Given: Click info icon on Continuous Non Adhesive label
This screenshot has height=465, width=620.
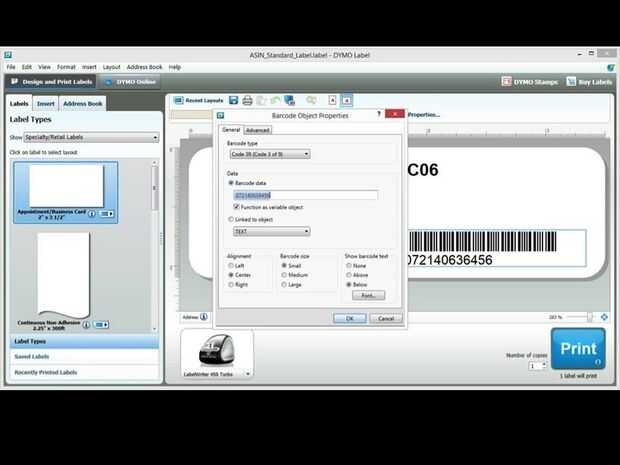Looking at the screenshot, I should [x=86, y=325].
